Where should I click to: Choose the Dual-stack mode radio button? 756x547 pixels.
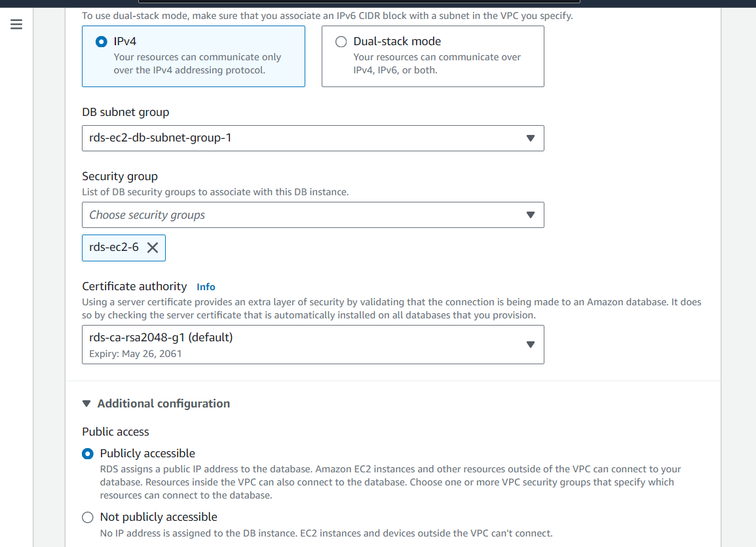341,41
